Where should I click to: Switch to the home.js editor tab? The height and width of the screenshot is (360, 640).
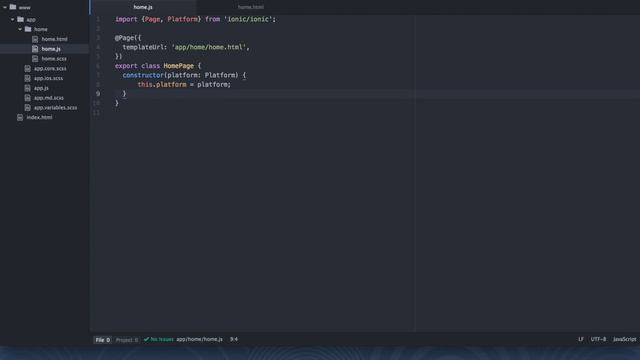tap(143, 7)
